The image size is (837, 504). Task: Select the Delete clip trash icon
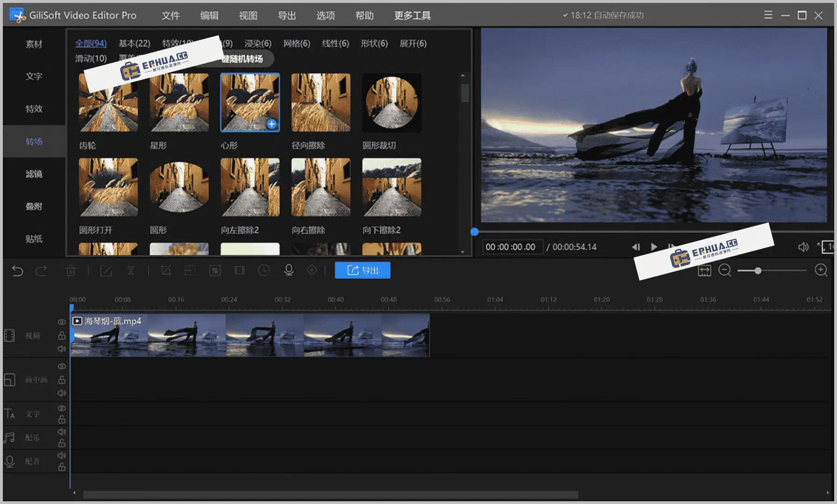(x=71, y=270)
